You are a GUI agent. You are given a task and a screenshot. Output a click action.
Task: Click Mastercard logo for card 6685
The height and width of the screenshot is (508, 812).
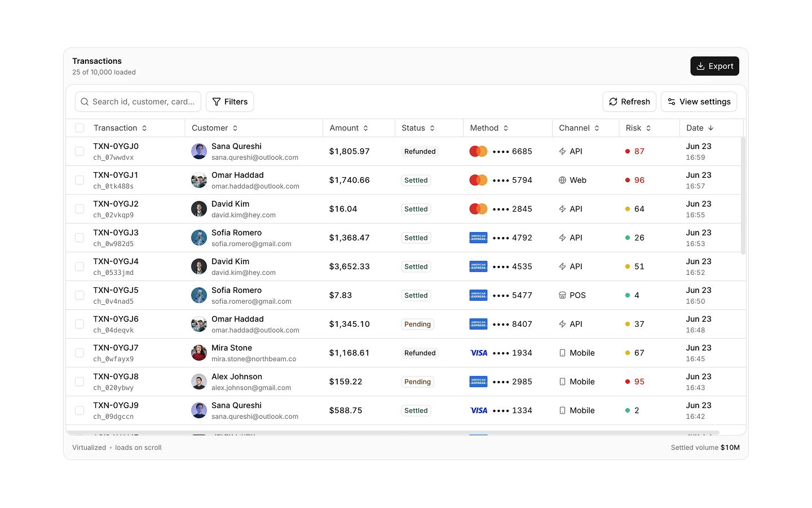479,151
